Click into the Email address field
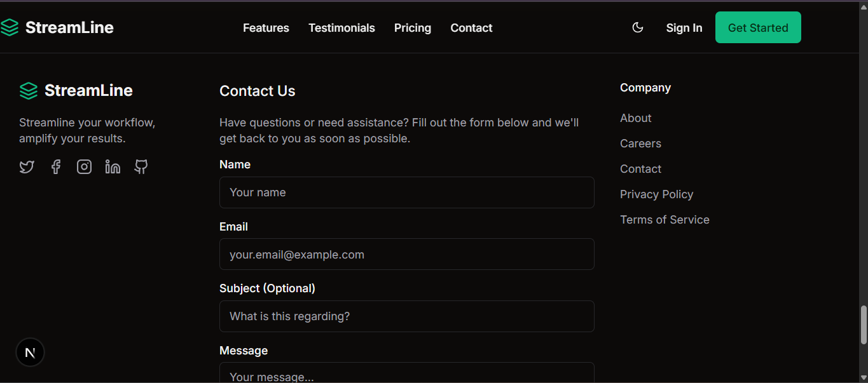868x383 pixels. coord(406,254)
